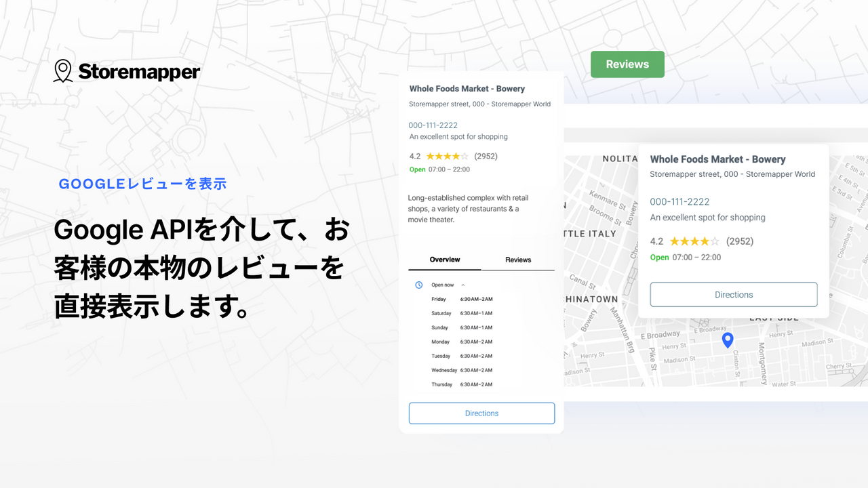Click the 'An excellent spot for shopping' text in popup
This screenshot has width=868, height=488.
click(707, 218)
